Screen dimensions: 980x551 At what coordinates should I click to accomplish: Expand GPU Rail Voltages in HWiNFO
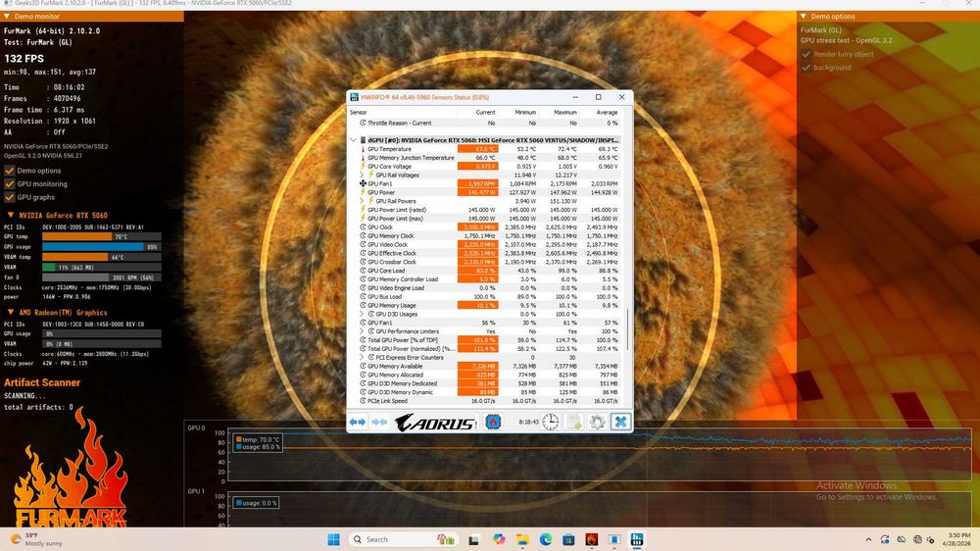tap(362, 175)
